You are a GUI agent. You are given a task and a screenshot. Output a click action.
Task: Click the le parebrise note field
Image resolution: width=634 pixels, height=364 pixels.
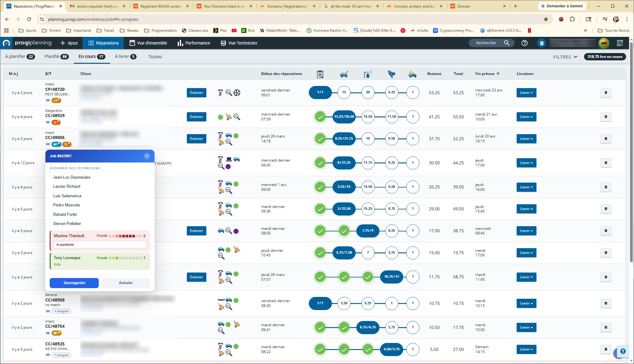pos(100,244)
